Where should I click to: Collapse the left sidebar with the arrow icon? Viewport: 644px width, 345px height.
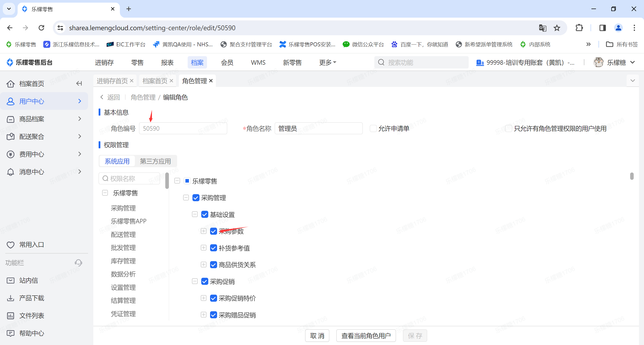click(x=79, y=83)
